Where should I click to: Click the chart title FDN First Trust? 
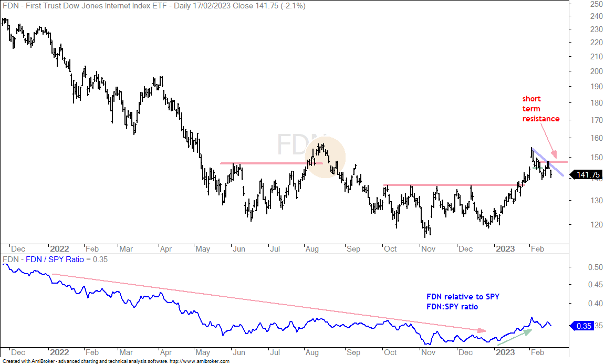click(x=154, y=6)
